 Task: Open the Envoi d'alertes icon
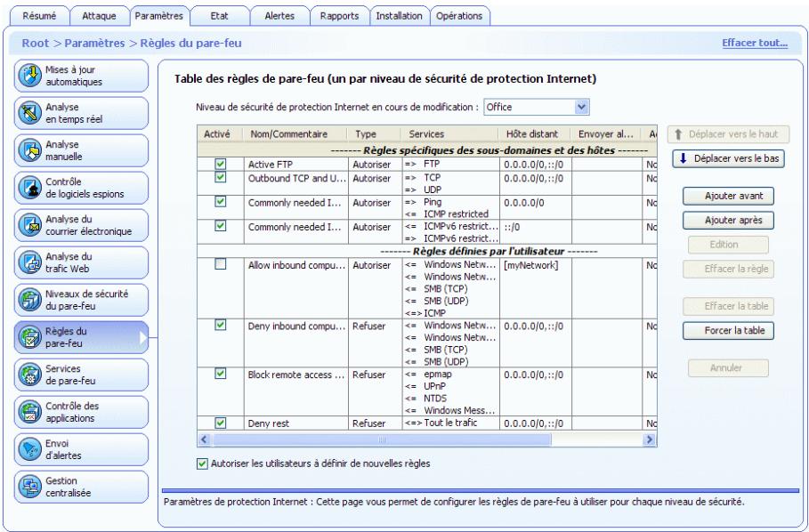tap(30, 449)
